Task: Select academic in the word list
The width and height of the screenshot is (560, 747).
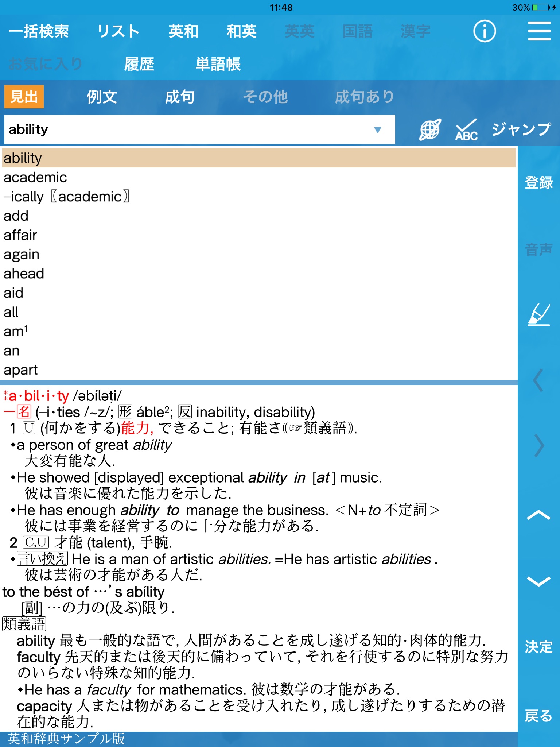Action: tap(259, 177)
